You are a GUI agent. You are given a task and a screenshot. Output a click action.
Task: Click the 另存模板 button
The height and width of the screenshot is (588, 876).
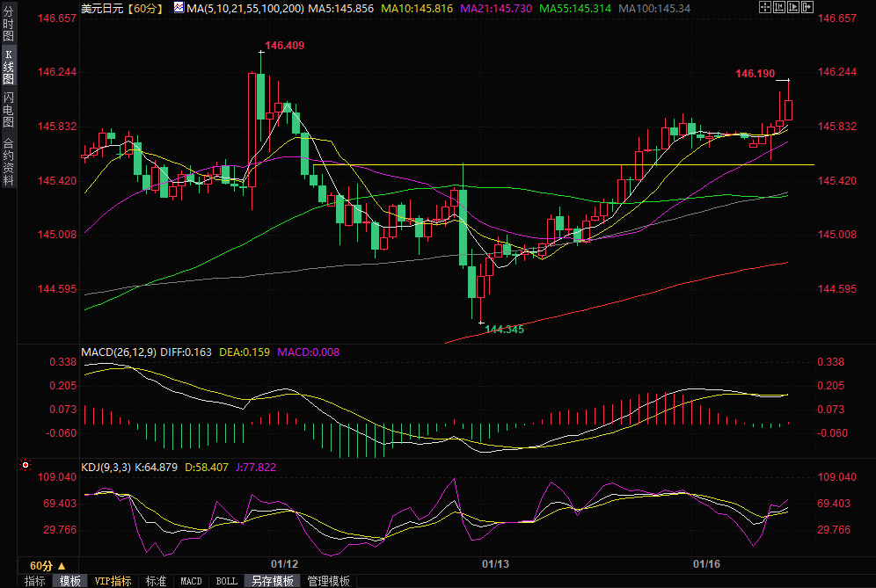(x=272, y=581)
